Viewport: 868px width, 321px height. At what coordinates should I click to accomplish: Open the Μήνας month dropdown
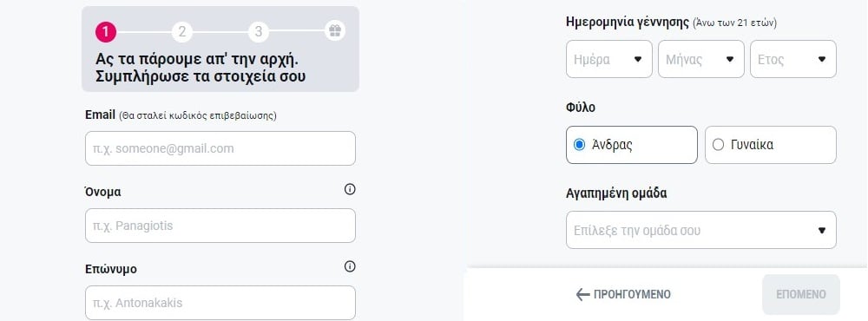point(701,59)
